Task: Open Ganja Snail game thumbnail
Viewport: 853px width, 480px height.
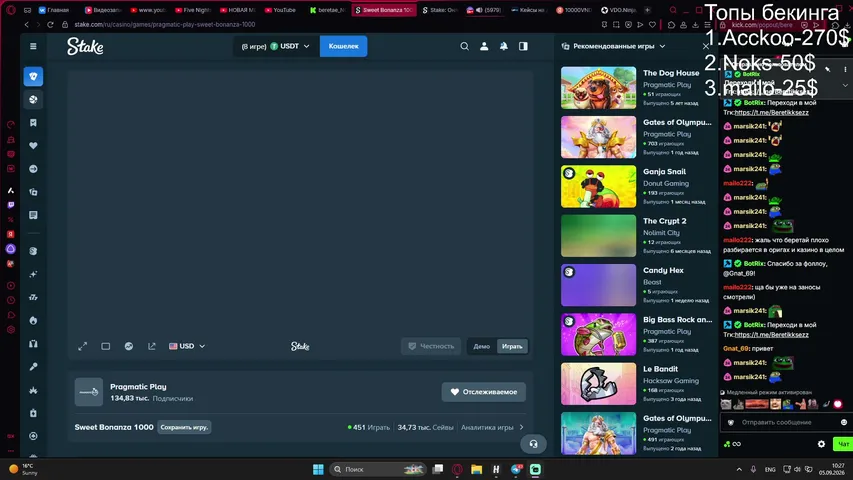Action: coord(598,187)
